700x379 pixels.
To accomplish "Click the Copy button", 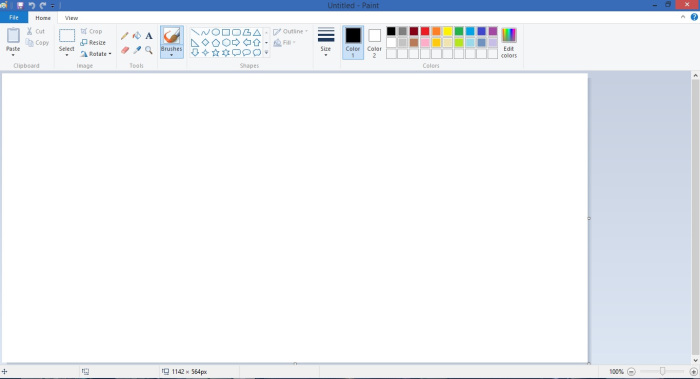I will (x=37, y=42).
